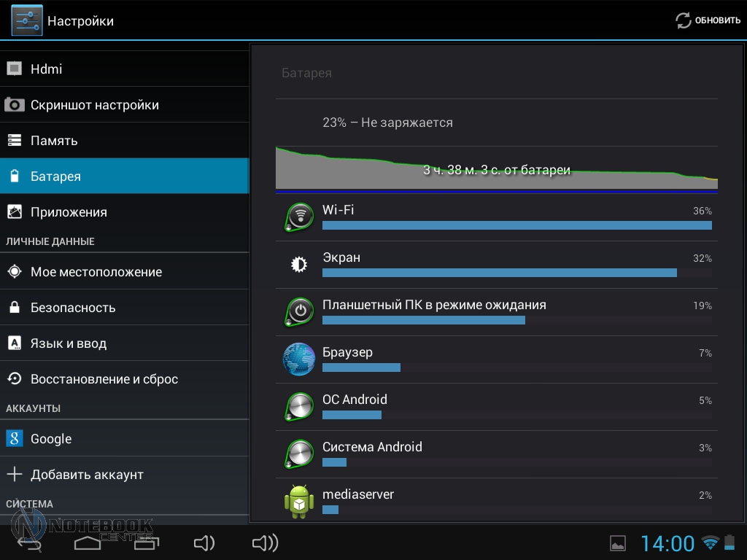
Task: Tap the Refresh (Обновить) button
Action: pyautogui.click(x=708, y=20)
